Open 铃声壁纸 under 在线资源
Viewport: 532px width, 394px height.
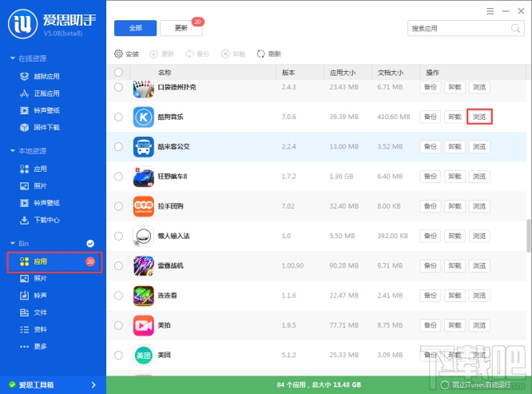[40, 110]
